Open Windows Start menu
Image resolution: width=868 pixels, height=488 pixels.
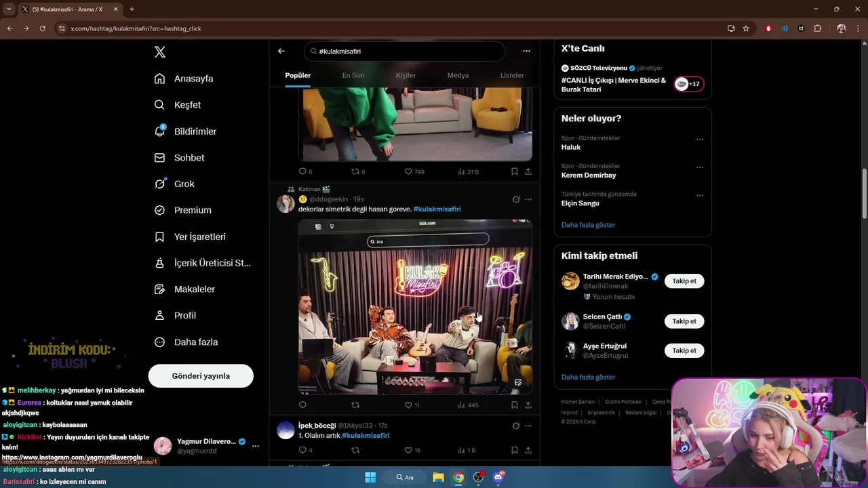370,477
